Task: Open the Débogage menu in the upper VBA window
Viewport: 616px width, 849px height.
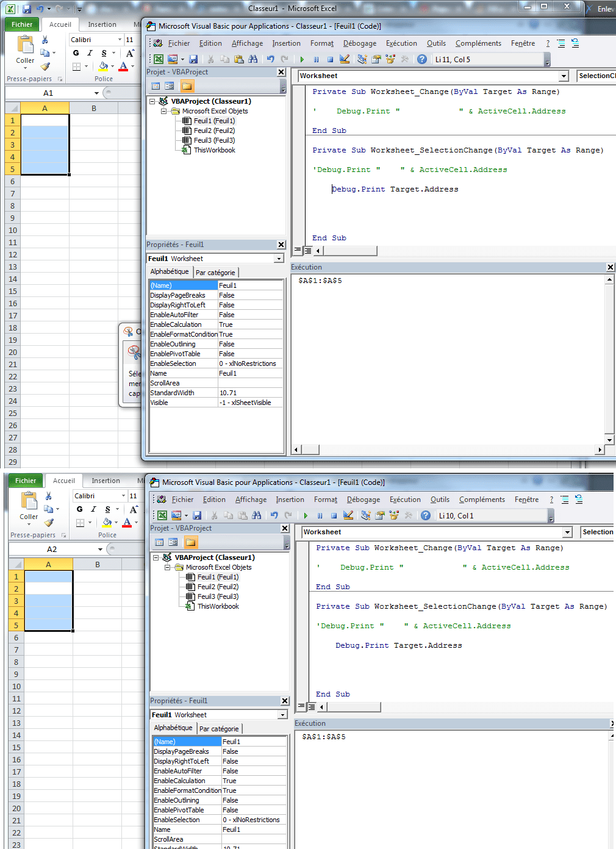Action: point(359,43)
